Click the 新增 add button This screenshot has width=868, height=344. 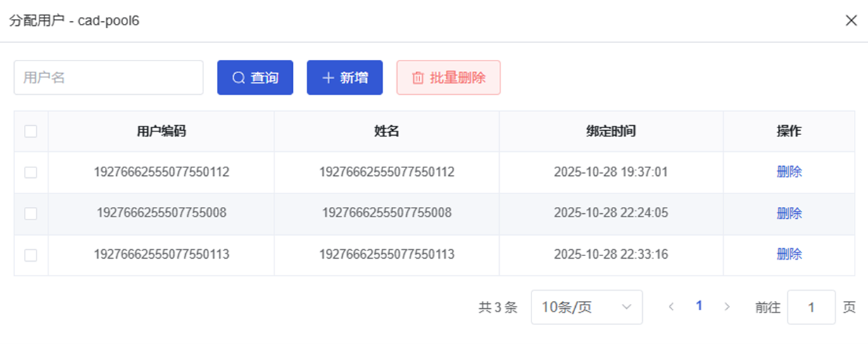coord(344,77)
